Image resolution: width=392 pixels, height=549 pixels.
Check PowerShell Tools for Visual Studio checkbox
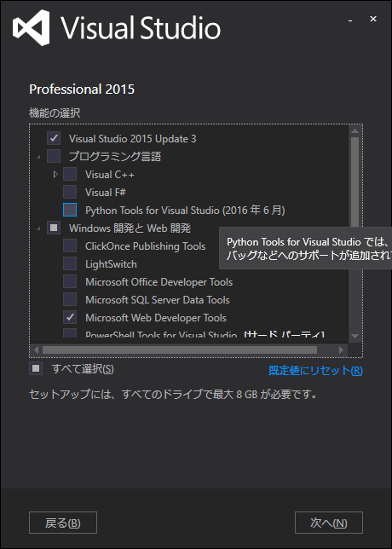[x=70, y=333]
